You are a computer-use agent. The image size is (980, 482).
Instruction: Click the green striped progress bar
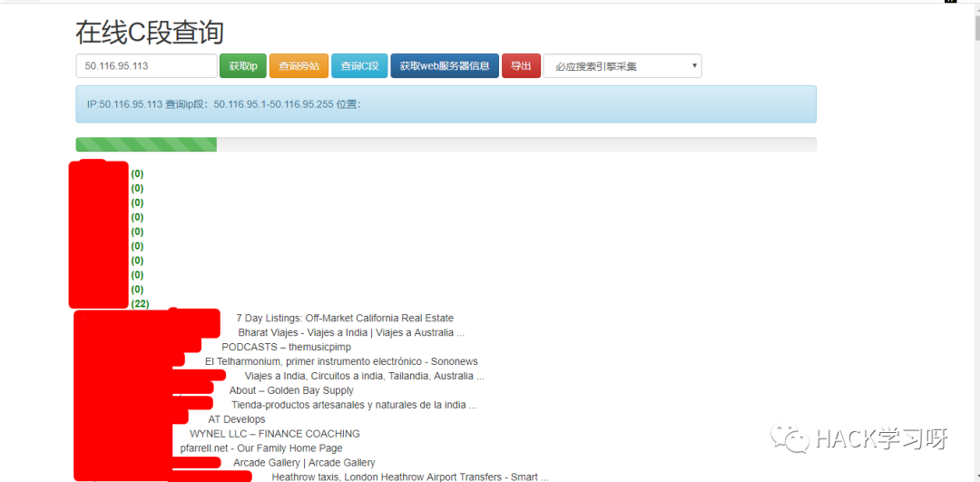point(146,144)
